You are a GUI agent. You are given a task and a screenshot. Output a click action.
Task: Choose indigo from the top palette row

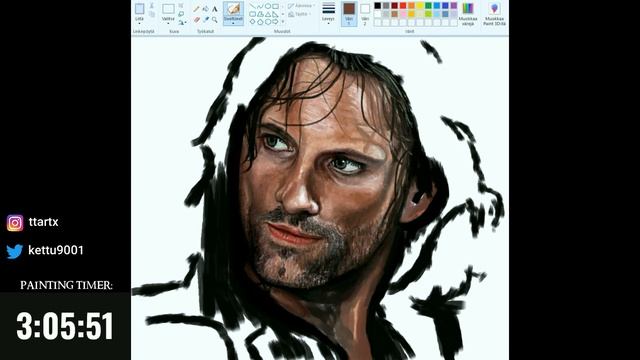point(445,6)
